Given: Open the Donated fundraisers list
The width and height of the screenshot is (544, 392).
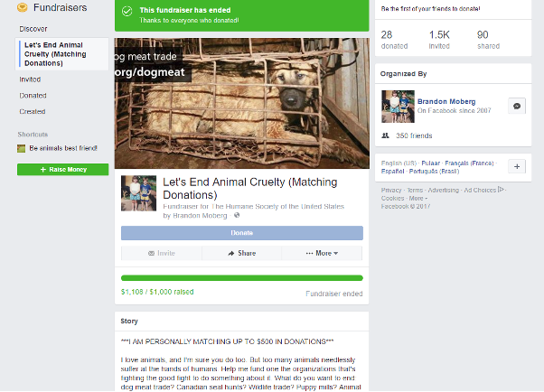Looking at the screenshot, I should [x=33, y=96].
